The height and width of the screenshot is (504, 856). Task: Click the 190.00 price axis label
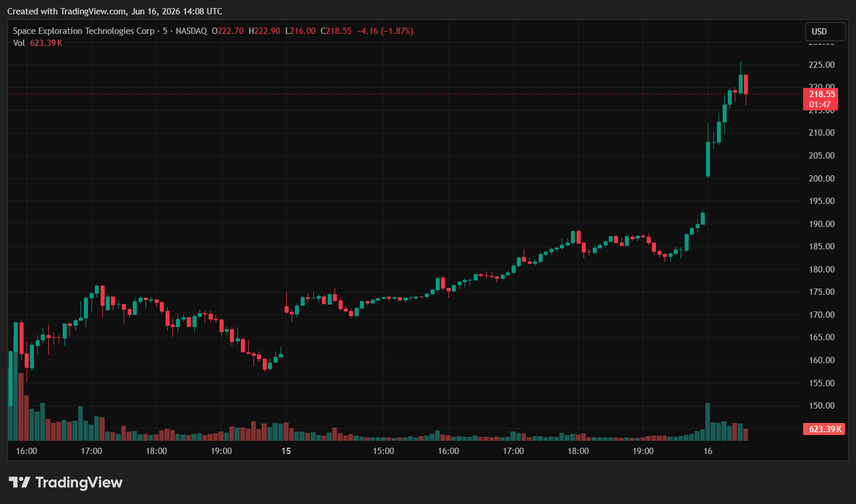point(822,224)
